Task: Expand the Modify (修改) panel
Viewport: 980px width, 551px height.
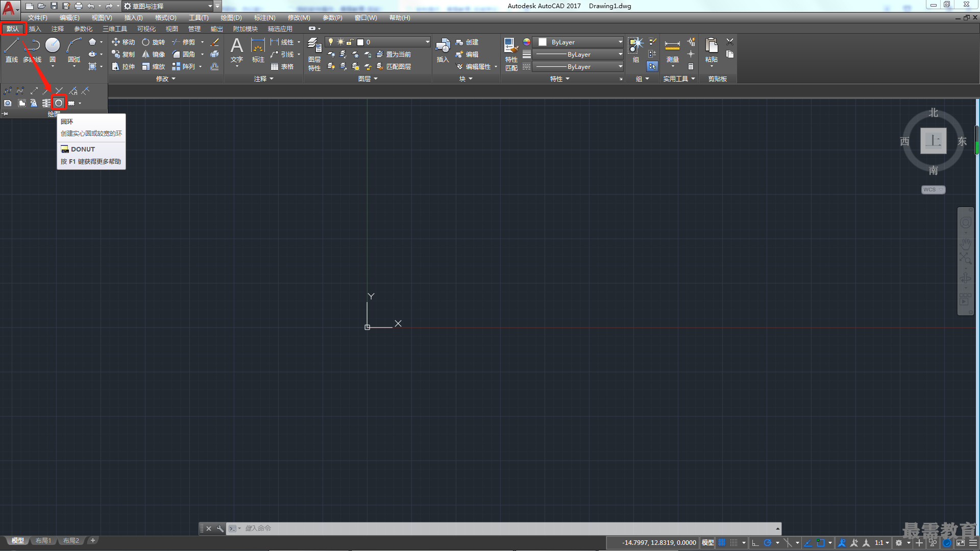Action: tap(165, 79)
